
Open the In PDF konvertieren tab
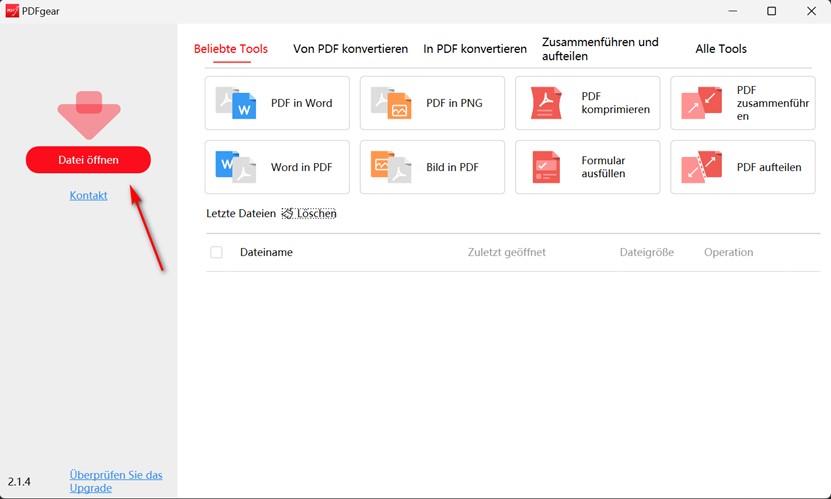[475, 49]
